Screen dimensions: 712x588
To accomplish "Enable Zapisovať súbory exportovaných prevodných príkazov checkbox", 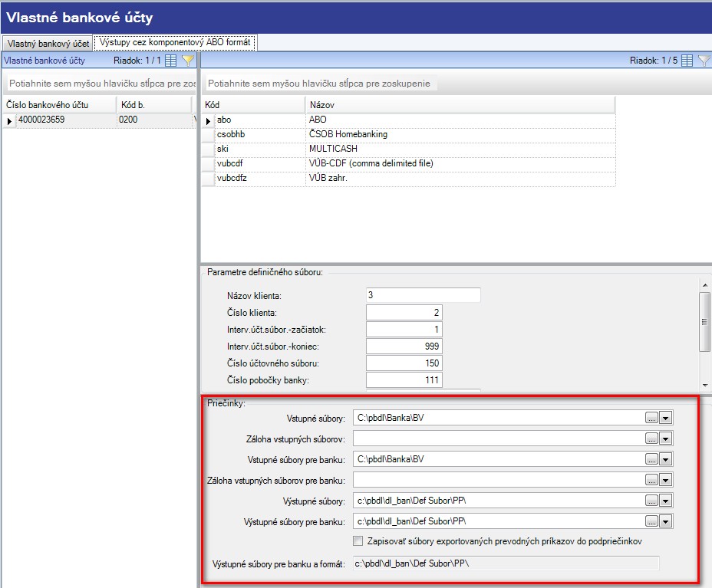I will click(x=358, y=540).
